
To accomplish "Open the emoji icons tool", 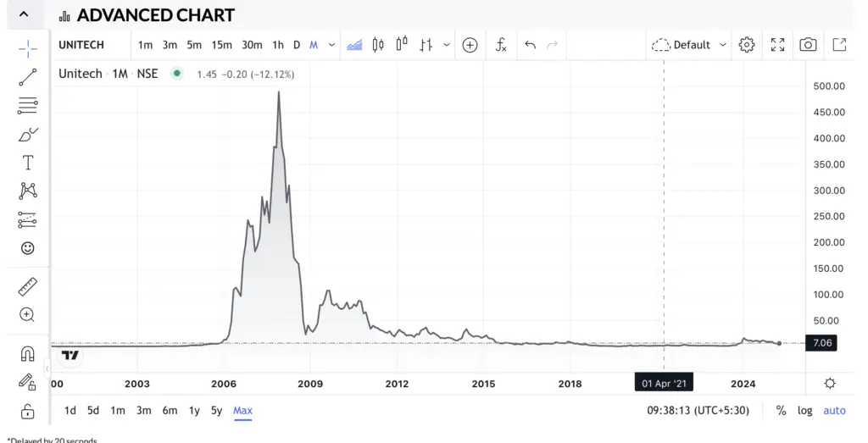I will [x=27, y=248].
